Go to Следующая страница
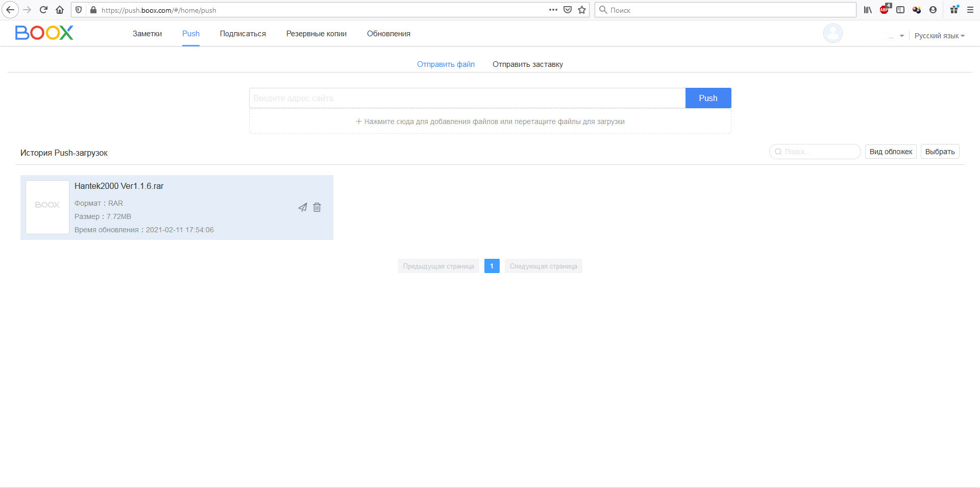 coord(543,266)
